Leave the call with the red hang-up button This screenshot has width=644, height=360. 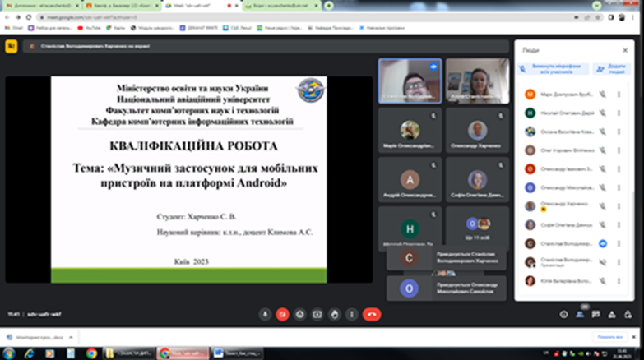tap(372, 315)
